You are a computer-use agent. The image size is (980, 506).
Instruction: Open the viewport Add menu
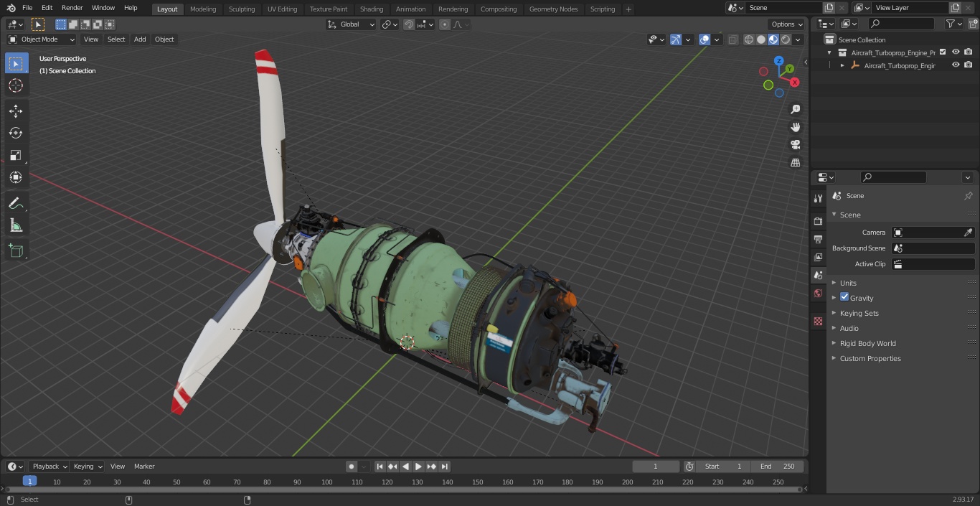(140, 39)
